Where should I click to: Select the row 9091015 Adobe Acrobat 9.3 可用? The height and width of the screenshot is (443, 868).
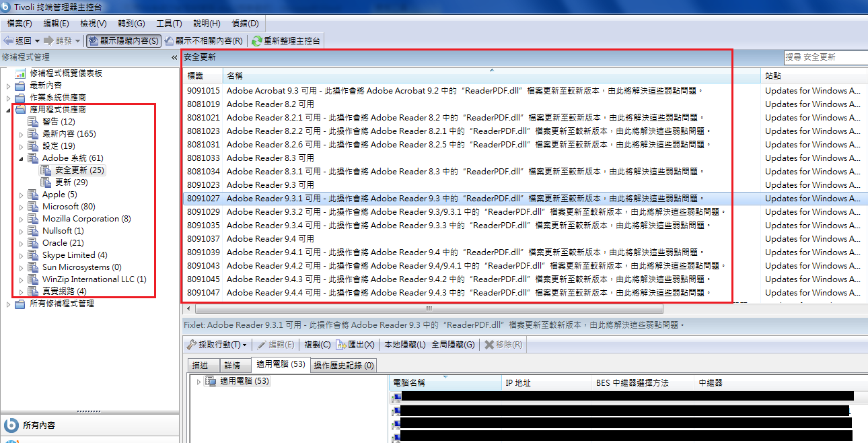coord(526,90)
